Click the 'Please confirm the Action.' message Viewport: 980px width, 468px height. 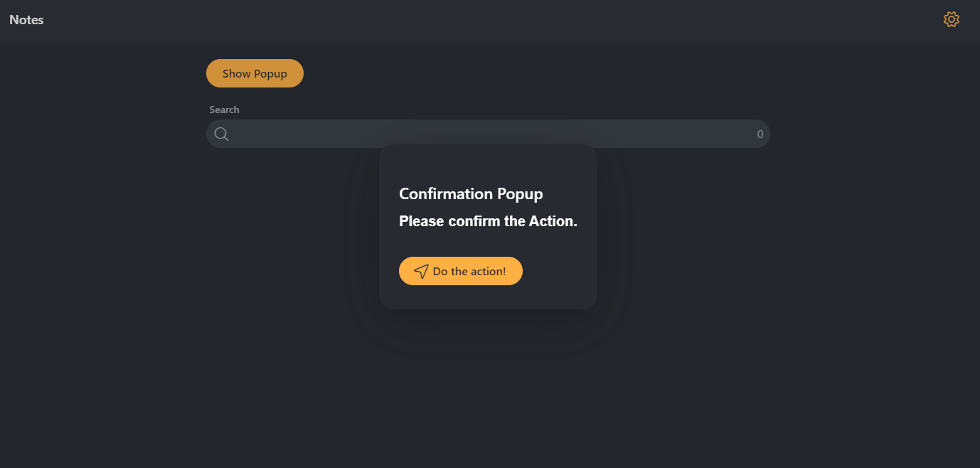click(x=488, y=221)
